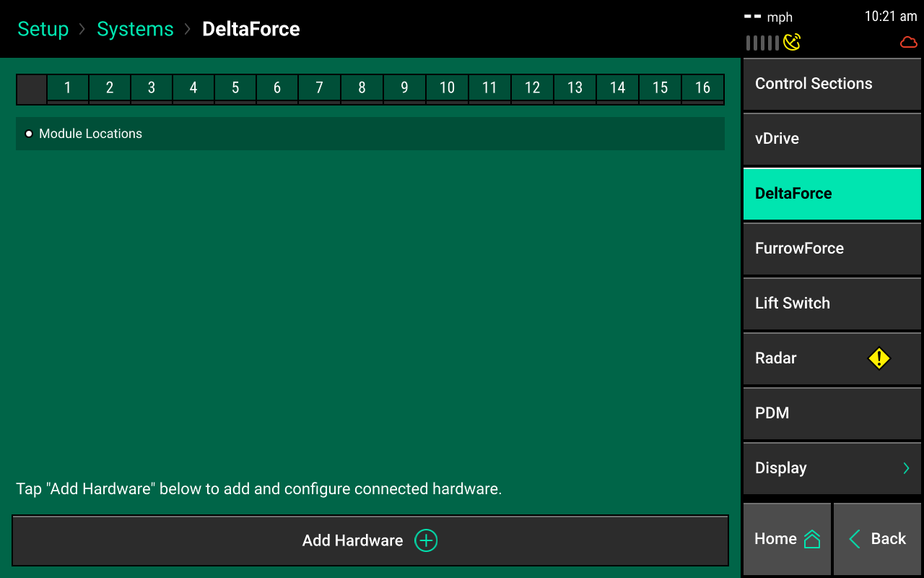Open the vDrive system tab
This screenshot has width=924, height=578.
832,139
